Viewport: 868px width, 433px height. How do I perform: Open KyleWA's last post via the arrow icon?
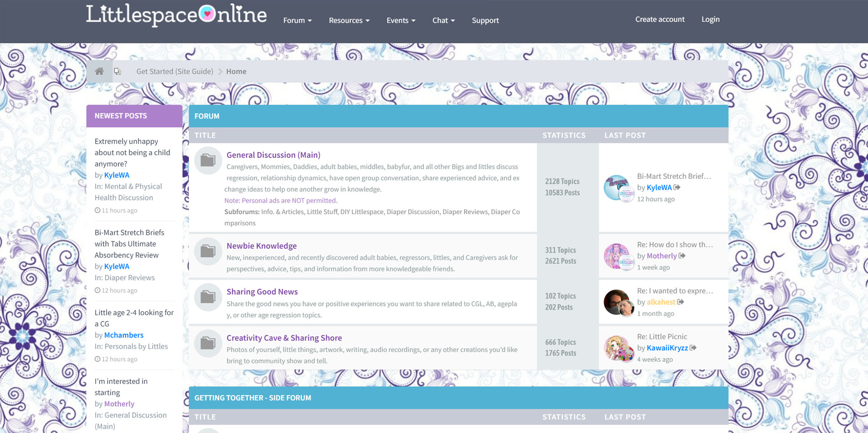coord(677,187)
